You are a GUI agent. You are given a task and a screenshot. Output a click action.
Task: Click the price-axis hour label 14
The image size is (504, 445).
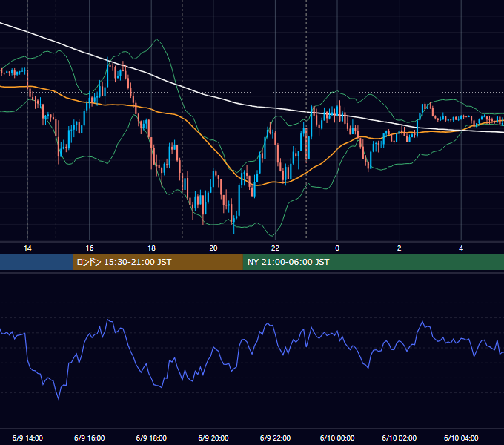pyautogui.click(x=27, y=248)
